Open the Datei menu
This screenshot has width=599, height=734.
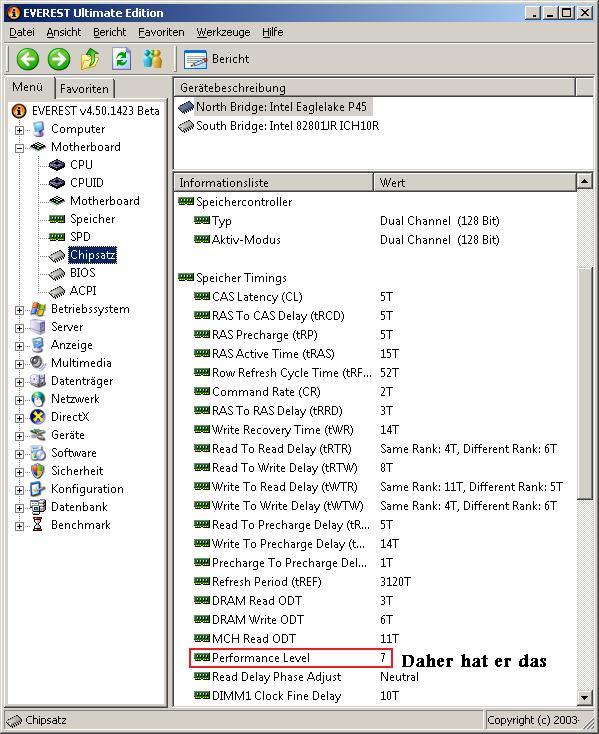(x=22, y=32)
